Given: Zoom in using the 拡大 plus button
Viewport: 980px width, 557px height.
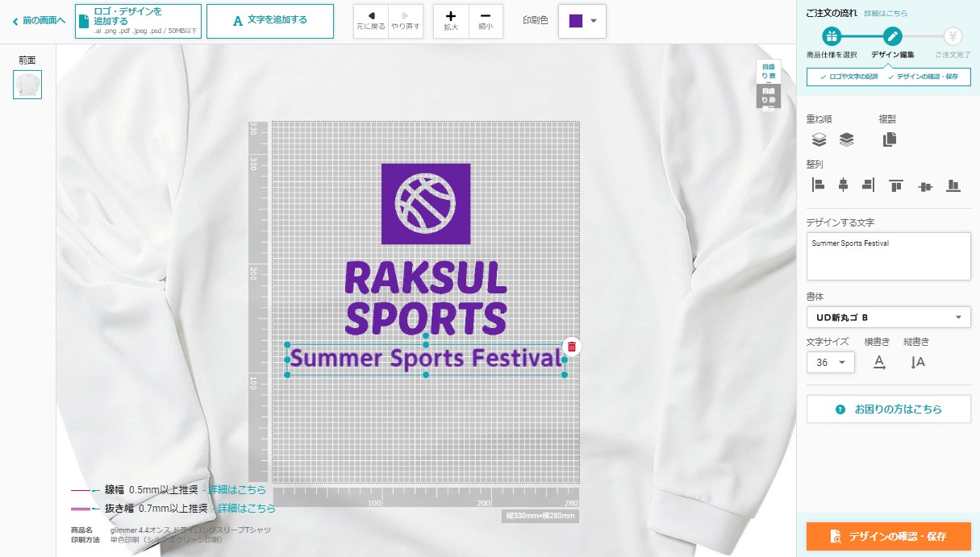Looking at the screenshot, I should point(451,21).
